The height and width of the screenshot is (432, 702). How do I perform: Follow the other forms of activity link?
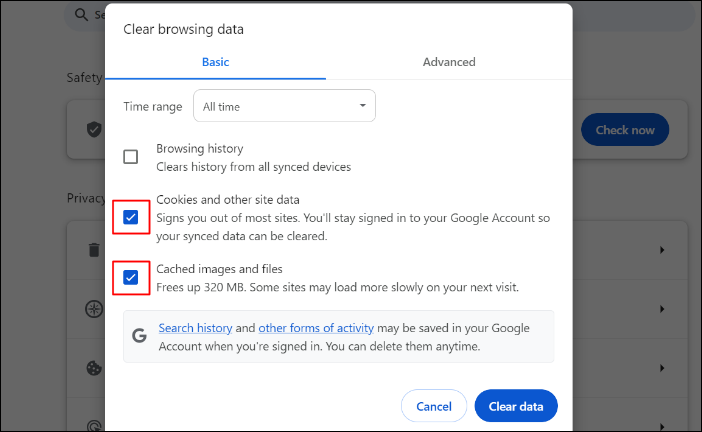pos(316,328)
